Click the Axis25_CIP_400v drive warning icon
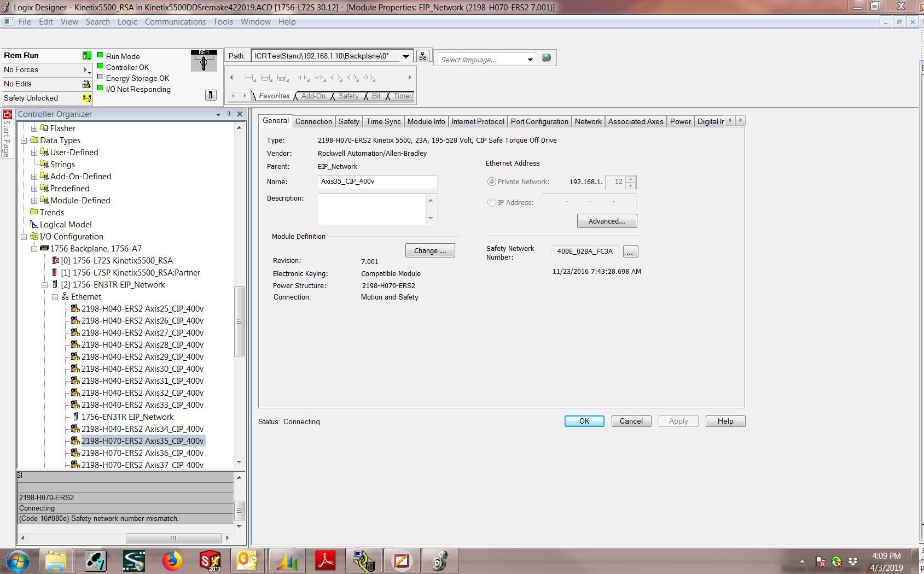This screenshot has height=574, width=924. [x=75, y=309]
